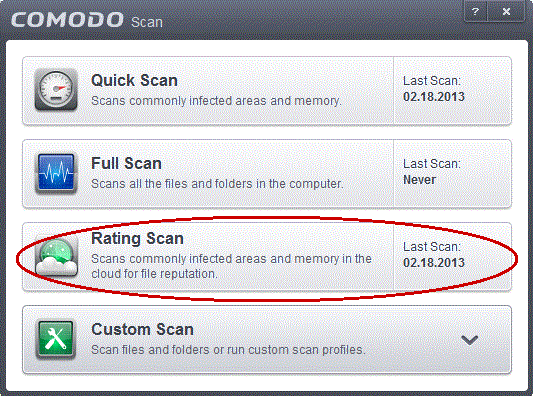Open help with the question mark button
The height and width of the screenshot is (396, 533).
coord(476,12)
